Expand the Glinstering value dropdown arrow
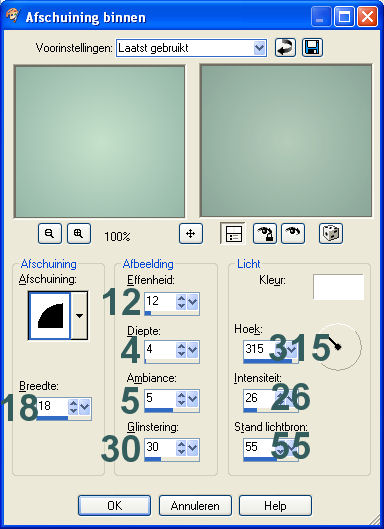384x529 pixels. [192, 447]
